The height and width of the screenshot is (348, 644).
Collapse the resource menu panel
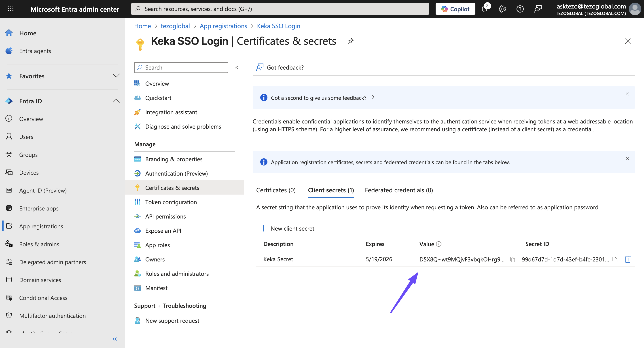(237, 68)
